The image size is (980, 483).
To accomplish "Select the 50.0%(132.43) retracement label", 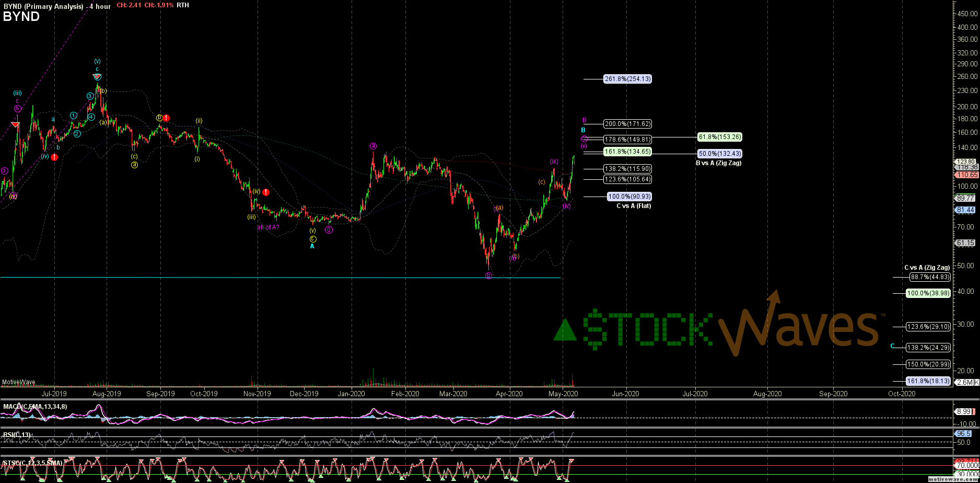I will 719,154.
